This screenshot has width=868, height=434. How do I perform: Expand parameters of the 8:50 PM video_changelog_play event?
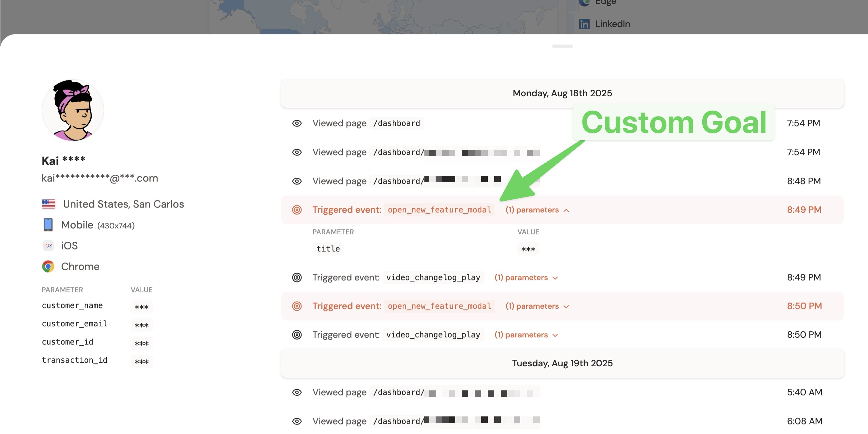526,335
